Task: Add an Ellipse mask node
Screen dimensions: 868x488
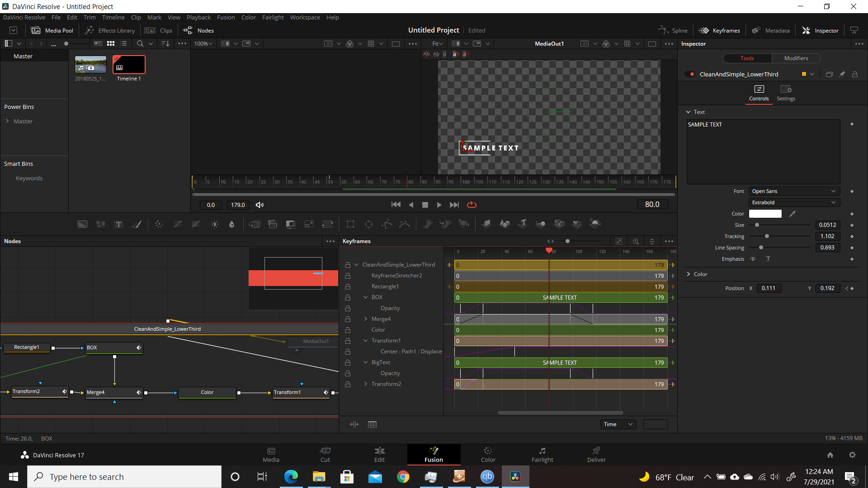Action: [x=368, y=224]
